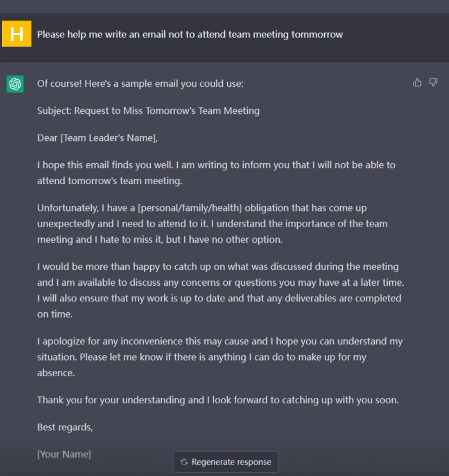Click the yellow H user avatar
Image resolution: width=449 pixels, height=476 pixels.
[x=17, y=35]
